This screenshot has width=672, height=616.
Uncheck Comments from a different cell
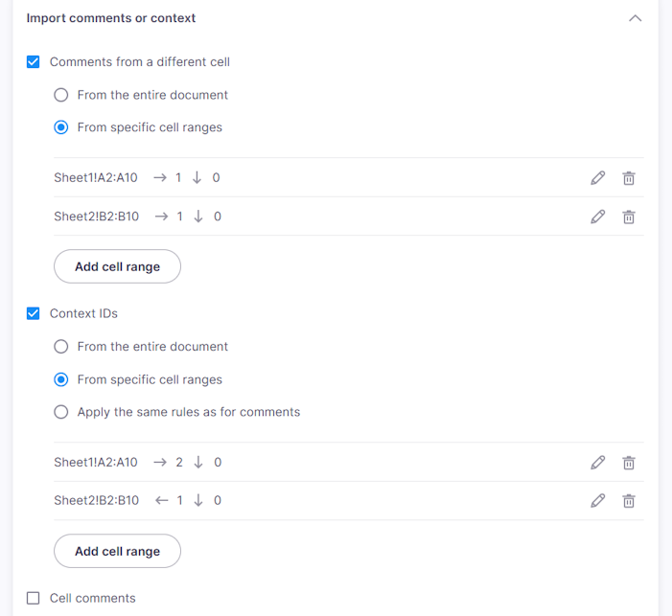click(33, 61)
